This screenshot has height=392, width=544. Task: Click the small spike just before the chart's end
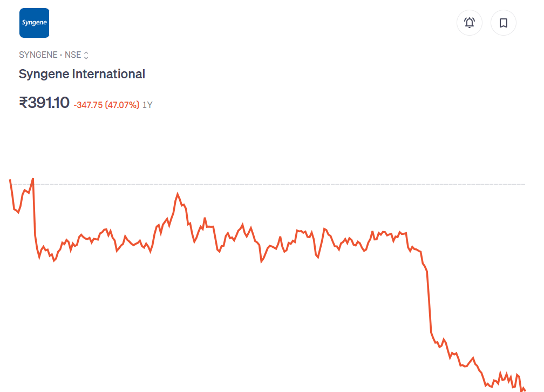pos(517,374)
